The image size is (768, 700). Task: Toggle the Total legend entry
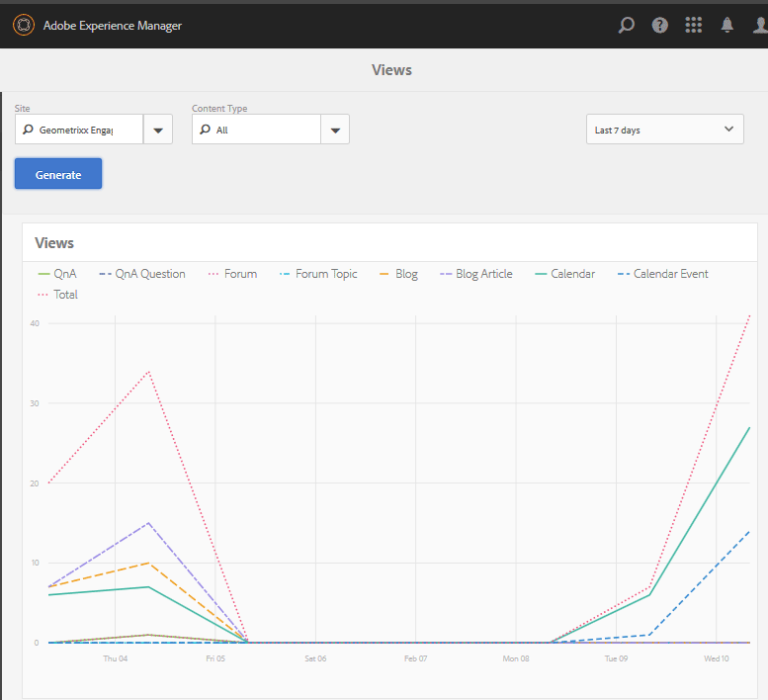click(x=57, y=295)
